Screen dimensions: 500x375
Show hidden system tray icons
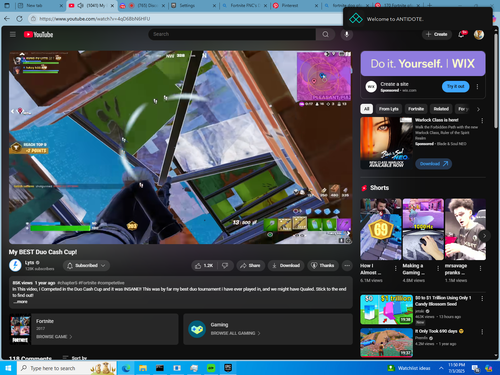(441, 368)
